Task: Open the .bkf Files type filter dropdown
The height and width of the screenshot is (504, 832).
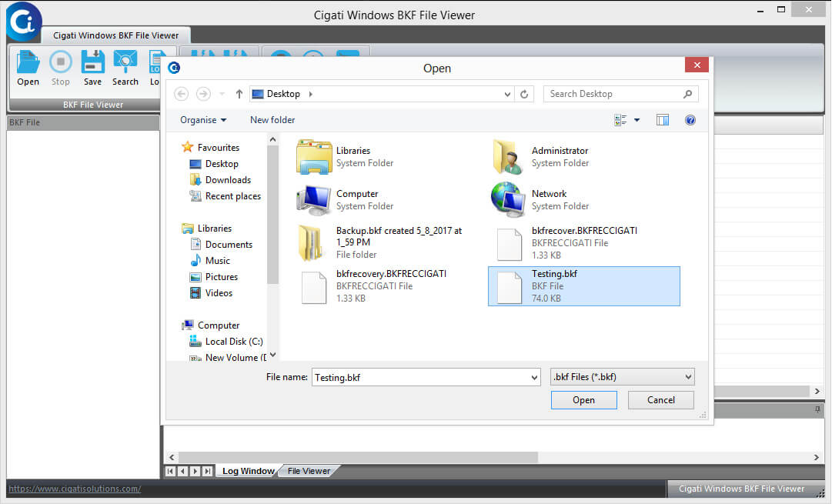Action: pyautogui.click(x=688, y=377)
